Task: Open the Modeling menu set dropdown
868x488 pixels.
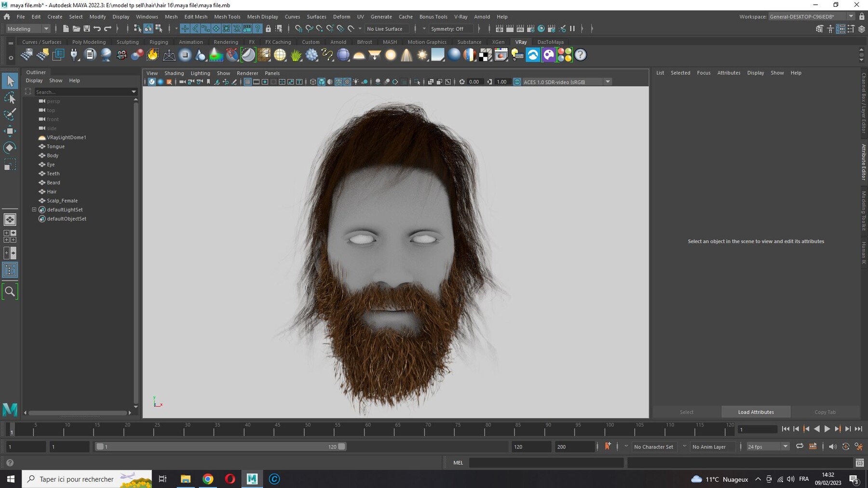Action: point(28,29)
